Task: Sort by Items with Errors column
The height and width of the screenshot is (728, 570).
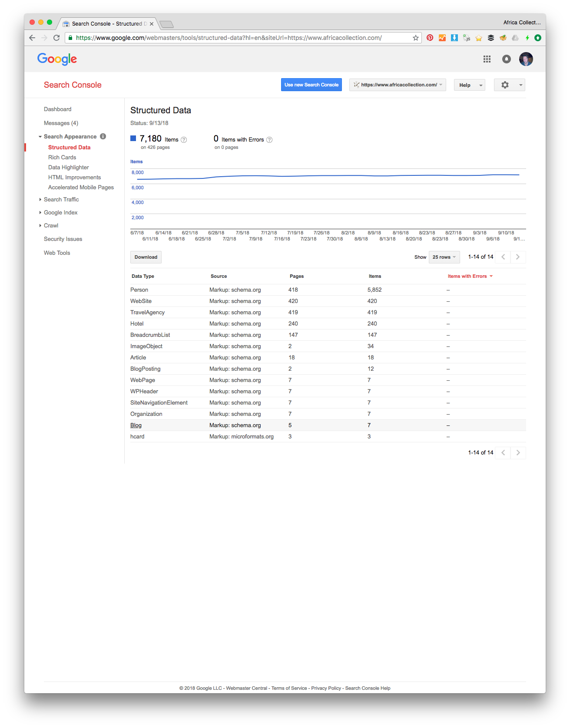Action: coord(470,276)
